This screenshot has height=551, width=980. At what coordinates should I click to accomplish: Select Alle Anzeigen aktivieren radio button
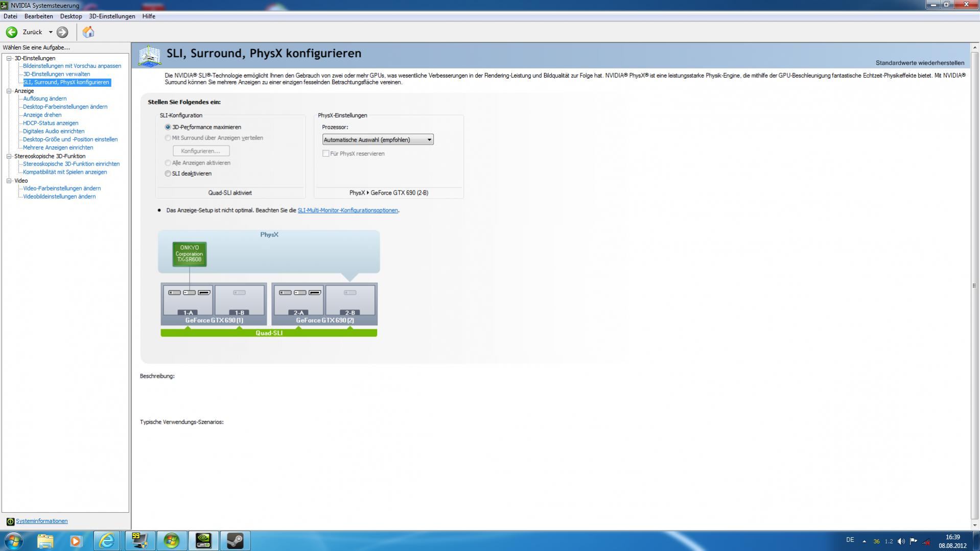pos(168,163)
